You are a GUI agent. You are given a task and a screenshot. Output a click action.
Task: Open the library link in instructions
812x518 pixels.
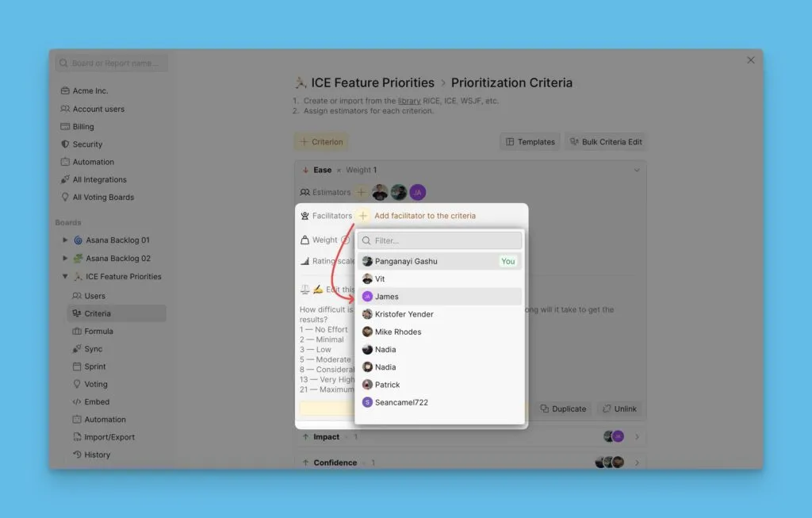(x=409, y=101)
